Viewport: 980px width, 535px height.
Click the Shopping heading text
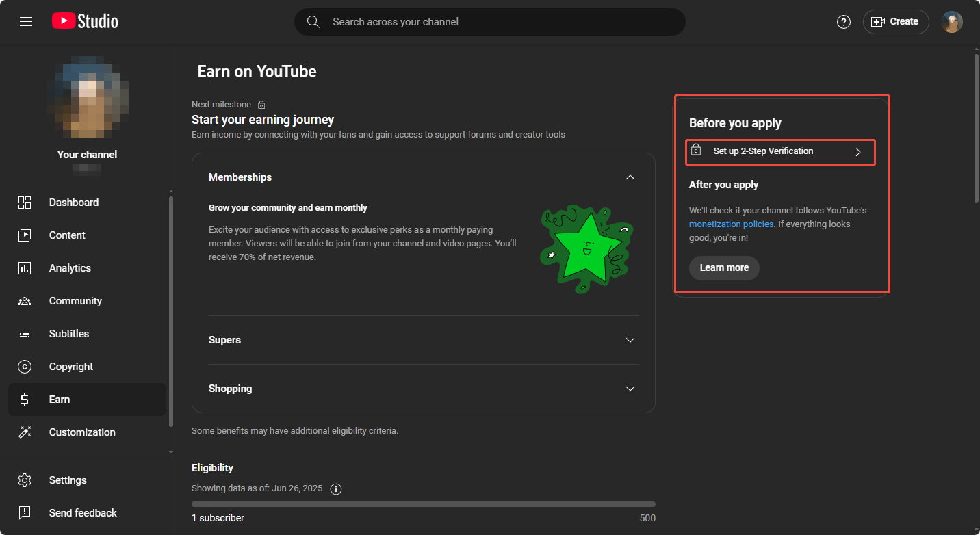pyautogui.click(x=230, y=389)
